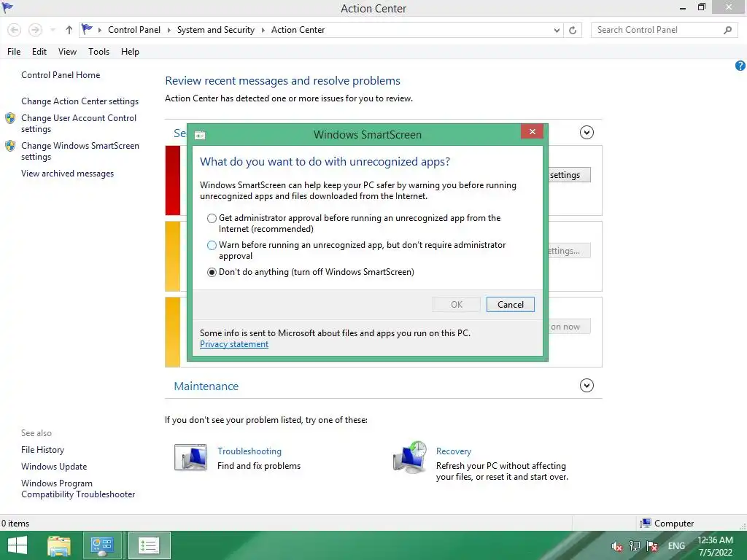
Task: Expand the Maintenance section chevron
Action: tap(587, 385)
